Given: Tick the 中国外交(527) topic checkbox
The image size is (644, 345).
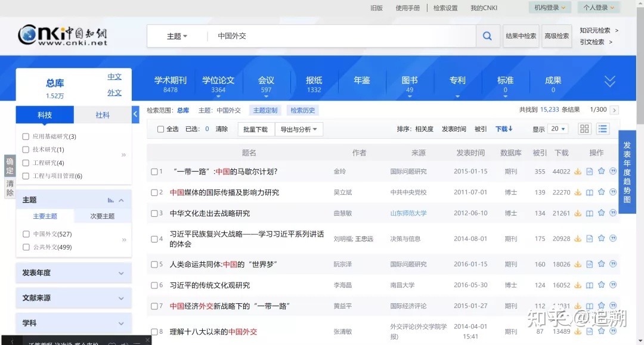Looking at the screenshot, I should [x=26, y=234].
